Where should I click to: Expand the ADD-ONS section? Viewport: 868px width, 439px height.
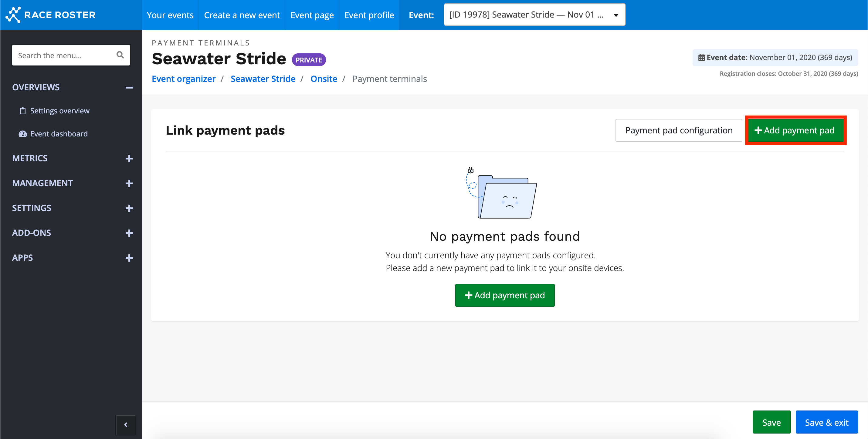(x=129, y=233)
